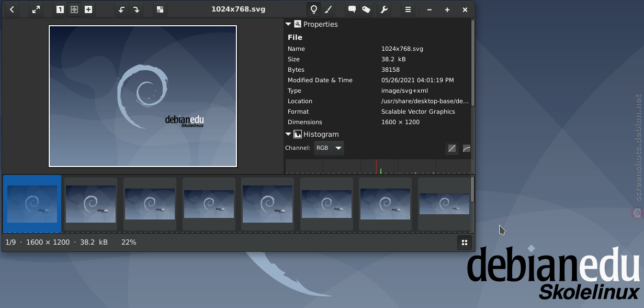Select the third thumbnail in filmstrip
Viewport: 644px width, 308px height.
pyautogui.click(x=150, y=204)
